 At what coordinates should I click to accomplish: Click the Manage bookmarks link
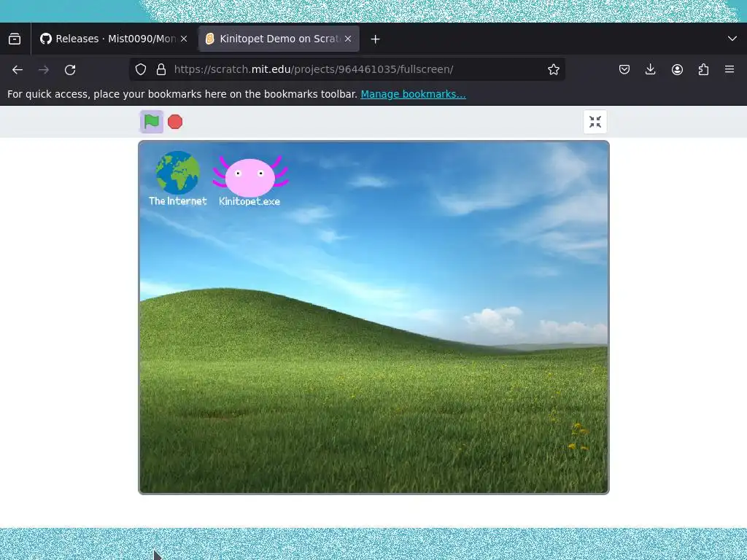pos(413,94)
